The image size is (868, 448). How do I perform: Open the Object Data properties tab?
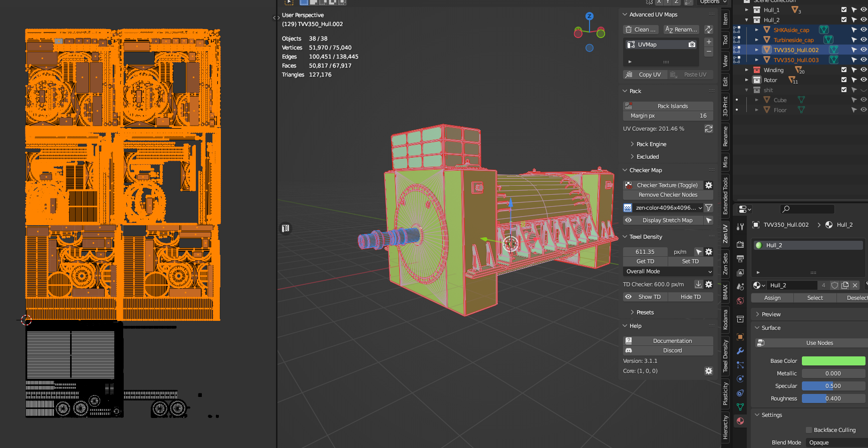tap(740, 407)
